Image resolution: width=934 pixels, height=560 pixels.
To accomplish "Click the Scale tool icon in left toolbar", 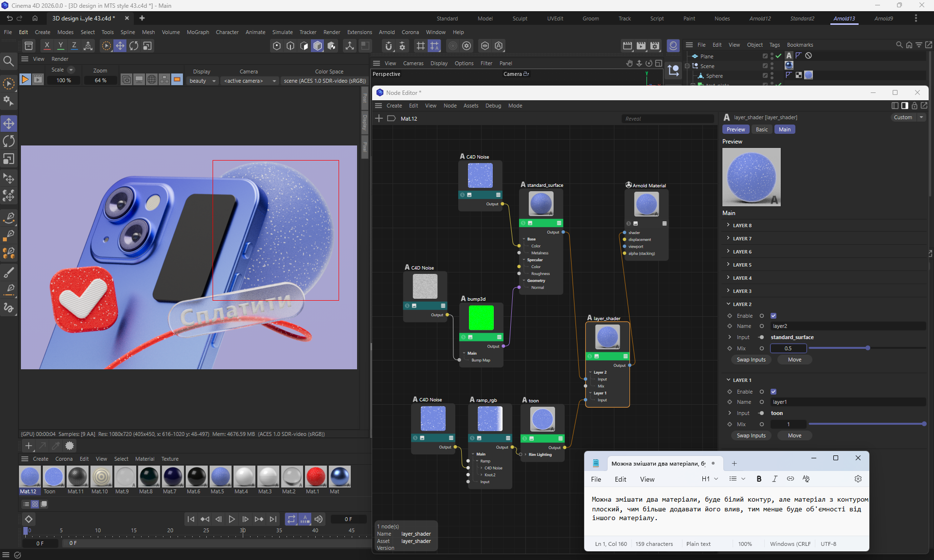I will pos(9,159).
